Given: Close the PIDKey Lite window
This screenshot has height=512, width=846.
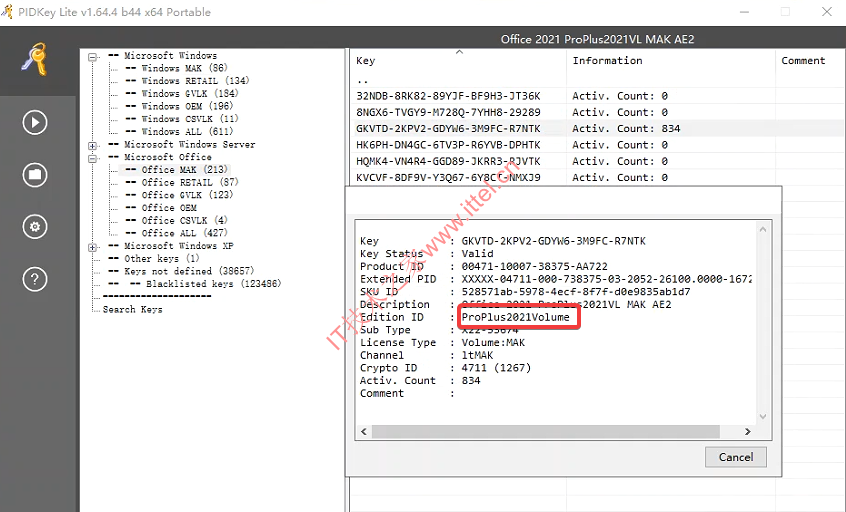Looking at the screenshot, I should (827, 12).
